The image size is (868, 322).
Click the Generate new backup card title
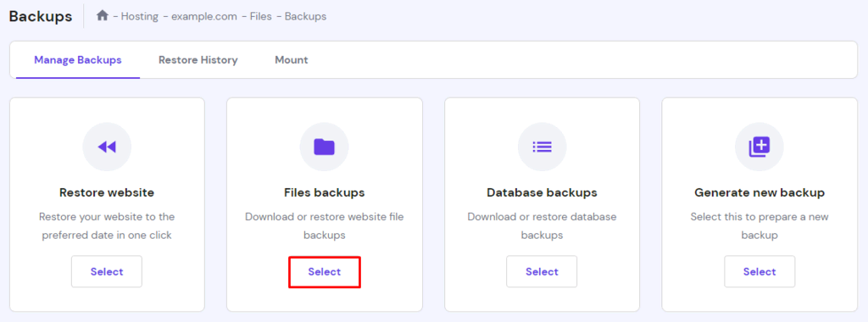(759, 192)
